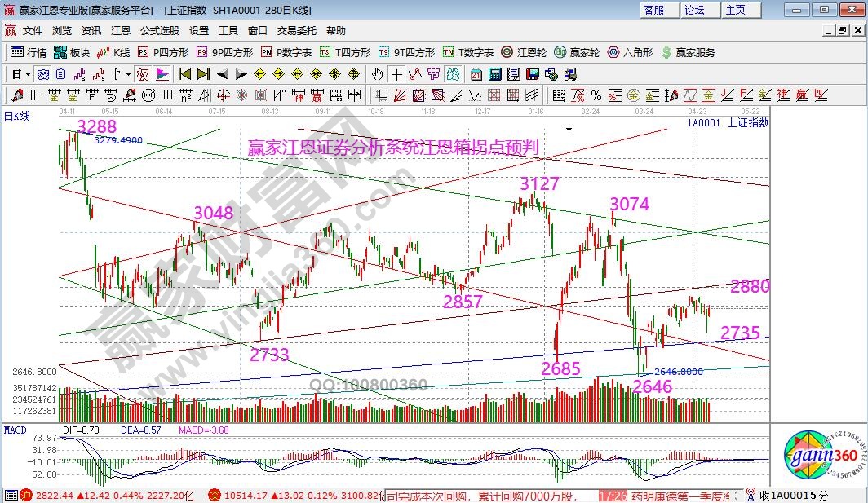
Task: Expand the 日 period dropdown arrow
Action: (27, 74)
